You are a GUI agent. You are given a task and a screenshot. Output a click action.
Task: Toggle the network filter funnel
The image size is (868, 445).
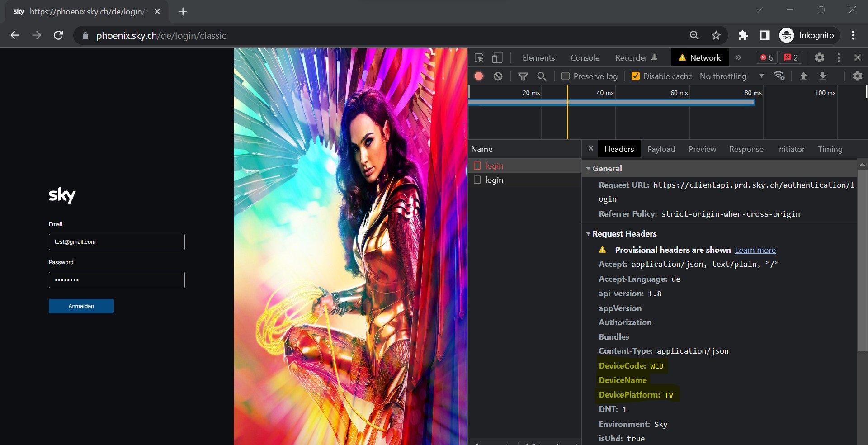(x=523, y=76)
